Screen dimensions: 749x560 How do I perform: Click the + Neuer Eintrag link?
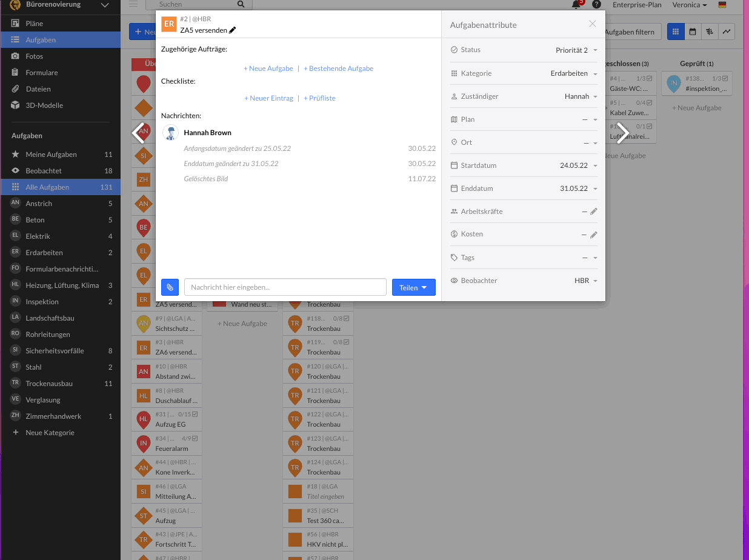(x=268, y=98)
